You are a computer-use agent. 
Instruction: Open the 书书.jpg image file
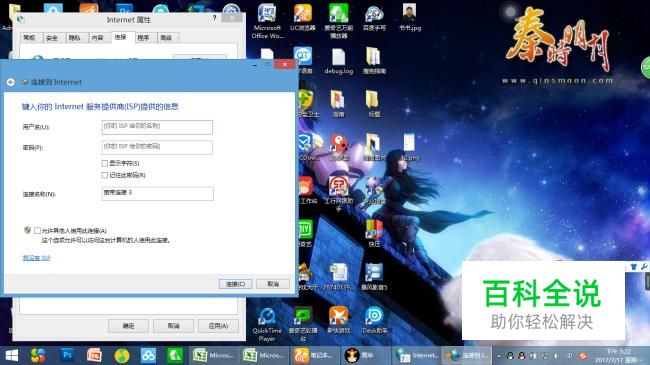click(x=410, y=18)
